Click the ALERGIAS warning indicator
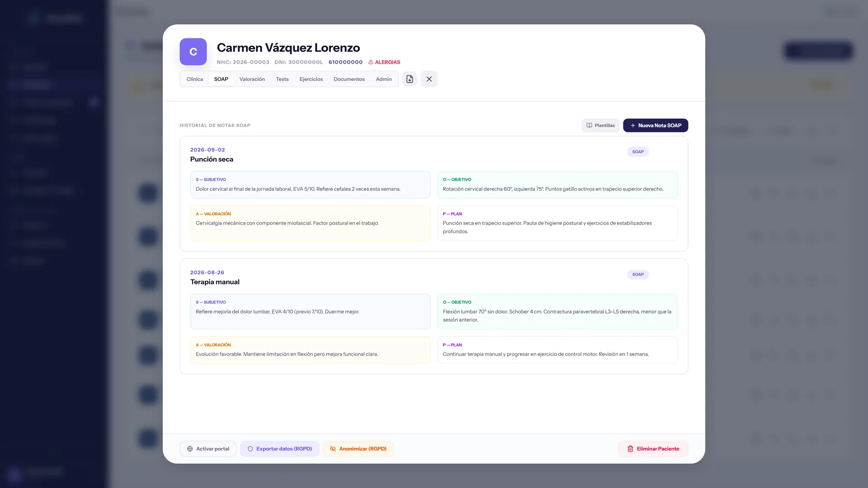 (384, 62)
